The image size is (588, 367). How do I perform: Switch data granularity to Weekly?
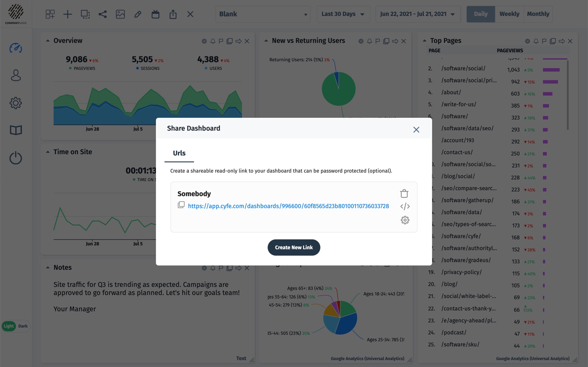[x=509, y=14]
